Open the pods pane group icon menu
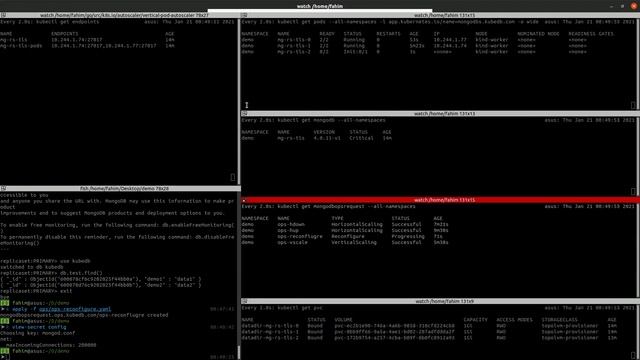The image size is (640, 360). pos(244,15)
